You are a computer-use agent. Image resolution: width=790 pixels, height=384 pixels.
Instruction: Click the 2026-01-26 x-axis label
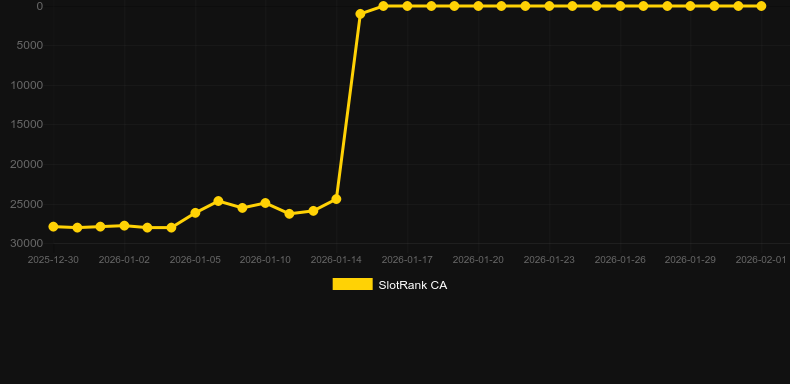(620, 260)
